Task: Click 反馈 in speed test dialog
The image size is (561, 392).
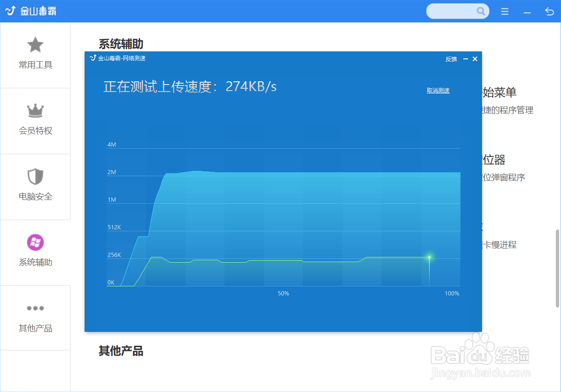Action: click(451, 59)
